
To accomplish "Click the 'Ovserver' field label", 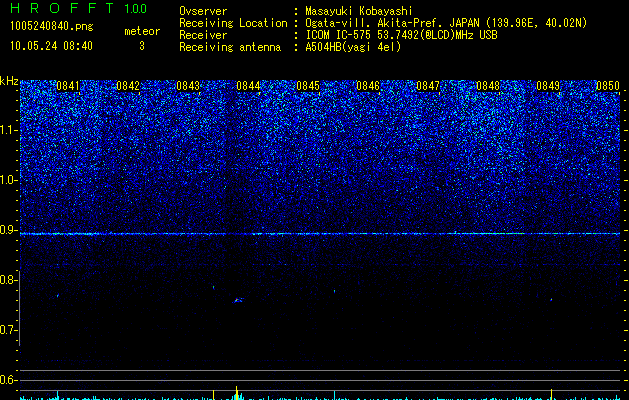I will pos(203,11).
